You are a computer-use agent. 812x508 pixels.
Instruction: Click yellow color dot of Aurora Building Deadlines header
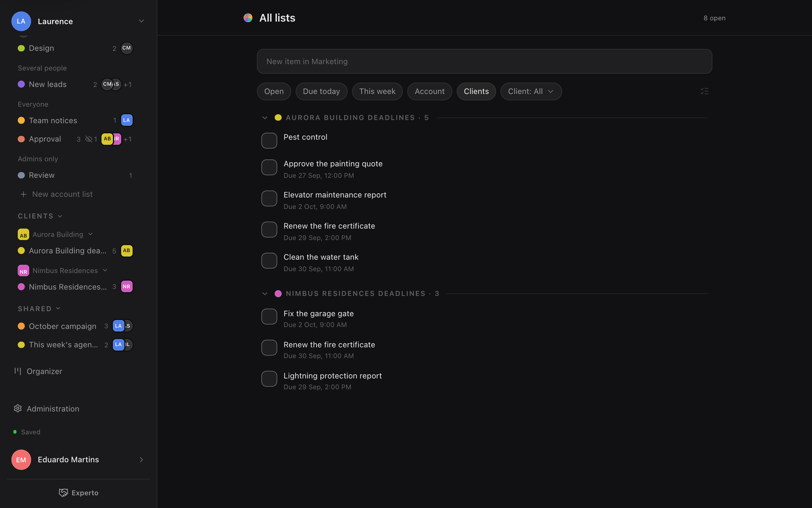point(278,117)
